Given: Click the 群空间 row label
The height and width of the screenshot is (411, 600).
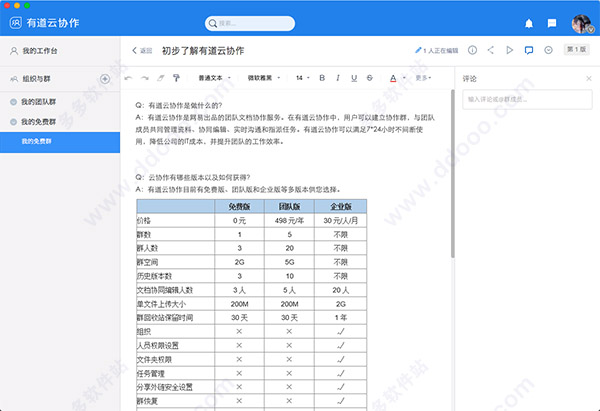Looking at the screenshot, I should point(147,263).
